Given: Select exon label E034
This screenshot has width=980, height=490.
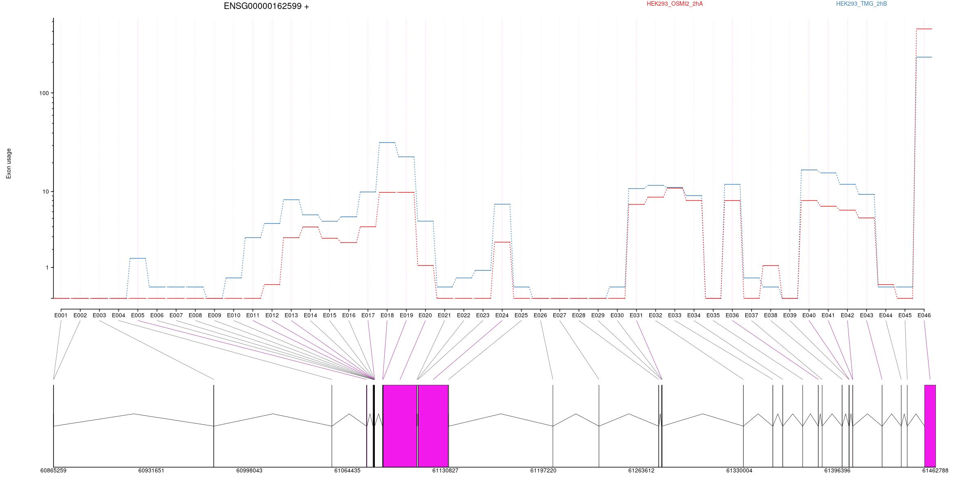Looking at the screenshot, I should [x=694, y=315].
